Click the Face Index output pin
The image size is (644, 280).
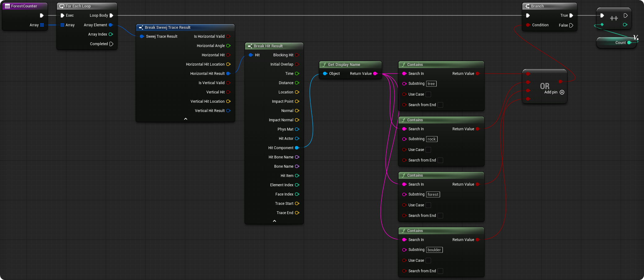(297, 194)
